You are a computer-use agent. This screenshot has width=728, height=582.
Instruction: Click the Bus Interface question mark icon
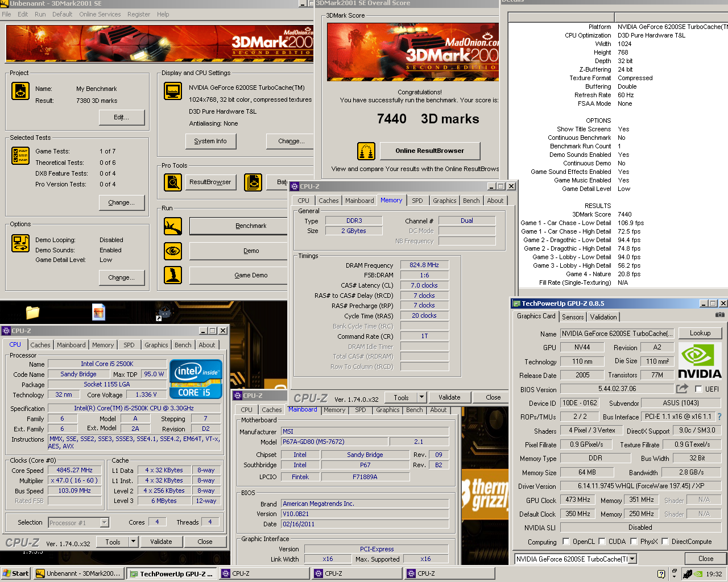(x=719, y=417)
